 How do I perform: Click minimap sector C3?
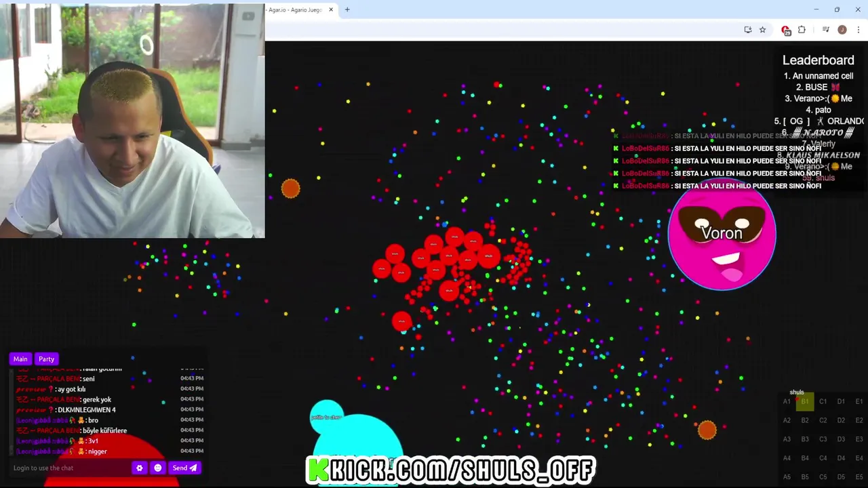[823, 439]
